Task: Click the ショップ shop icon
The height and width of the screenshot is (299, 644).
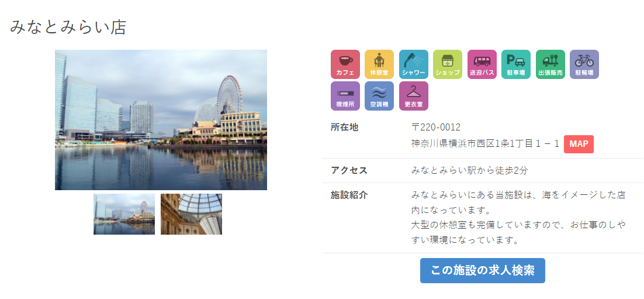Action: pyautogui.click(x=447, y=64)
